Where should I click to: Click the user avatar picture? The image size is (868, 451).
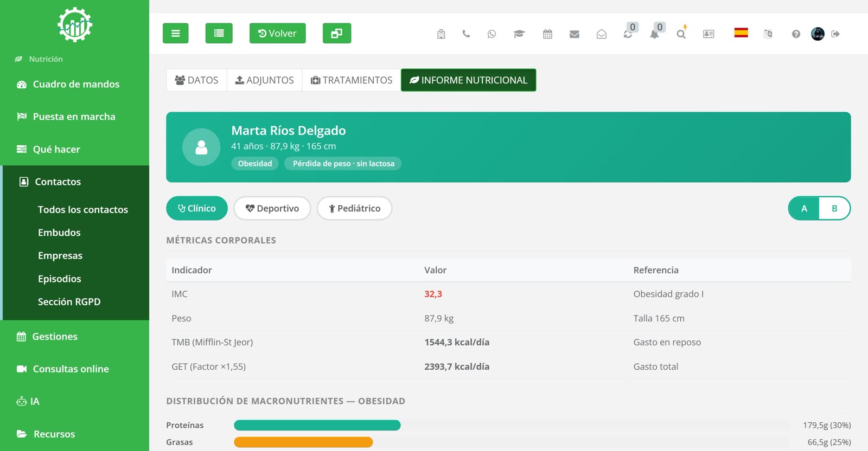818,34
